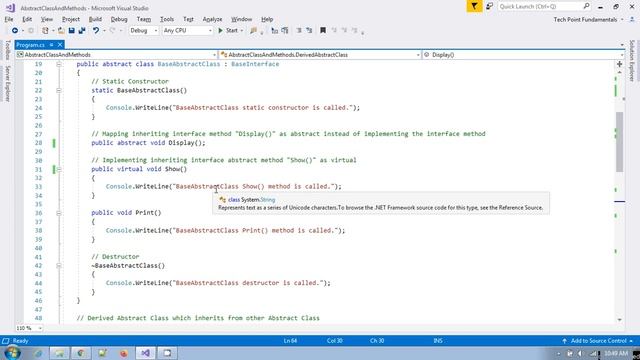Open Chrome from the taskbar
The image size is (640, 360).
coord(81,353)
